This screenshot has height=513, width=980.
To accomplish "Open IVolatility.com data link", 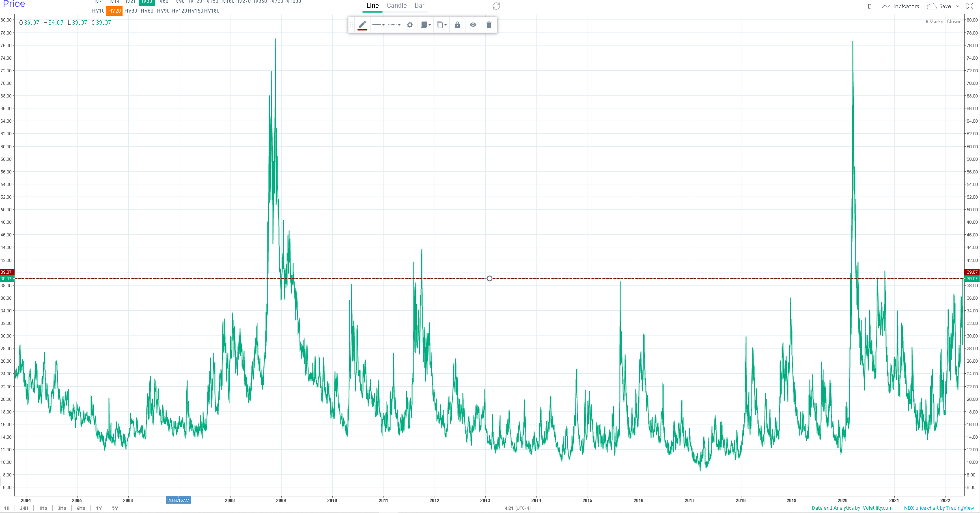I will point(852,508).
